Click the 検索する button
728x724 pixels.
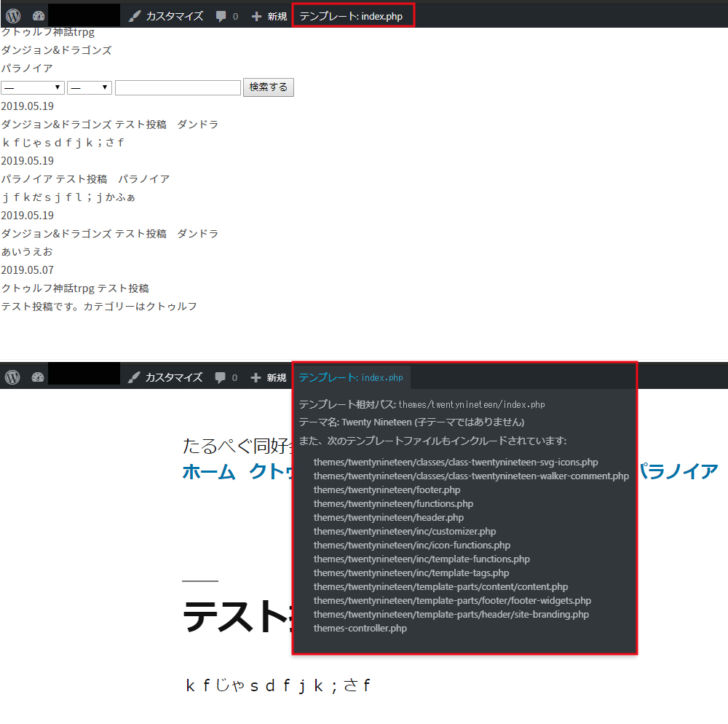tap(269, 87)
